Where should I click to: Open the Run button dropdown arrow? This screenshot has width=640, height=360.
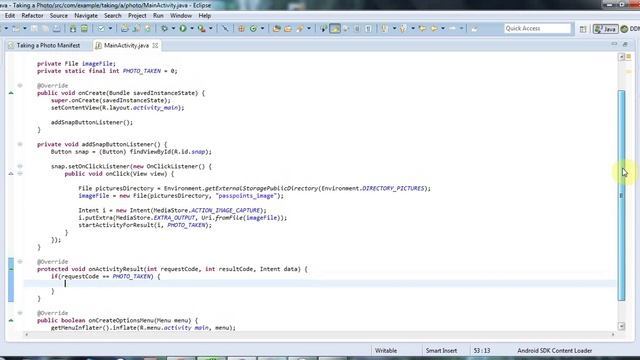point(192,29)
